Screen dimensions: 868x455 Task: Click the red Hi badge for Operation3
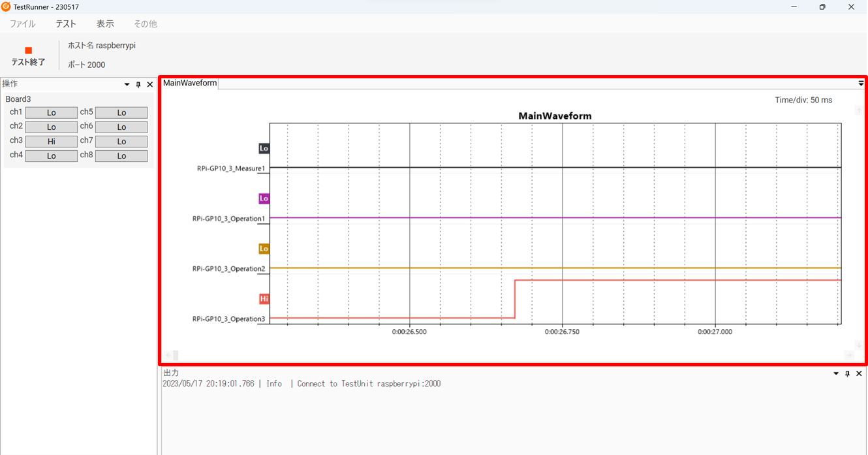(x=264, y=299)
